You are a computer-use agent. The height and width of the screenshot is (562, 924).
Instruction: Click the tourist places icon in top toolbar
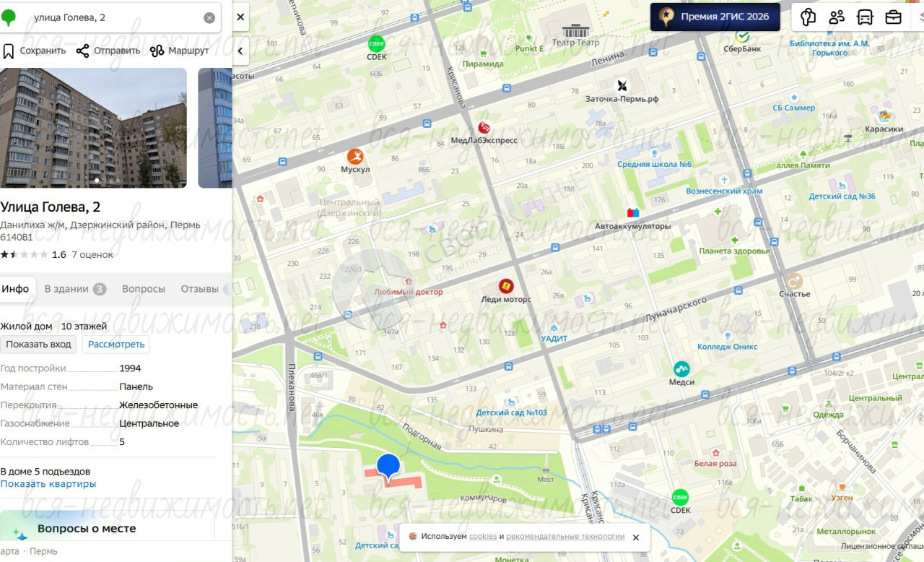[x=808, y=17]
